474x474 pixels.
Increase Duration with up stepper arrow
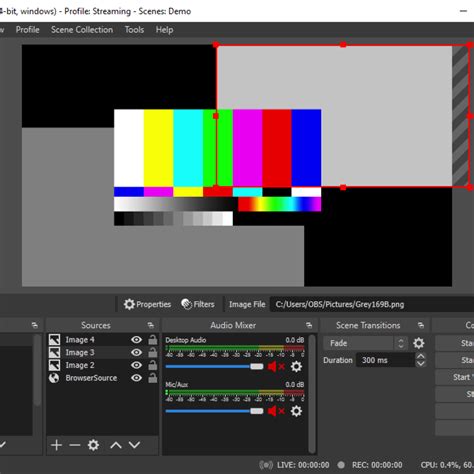pos(421,356)
